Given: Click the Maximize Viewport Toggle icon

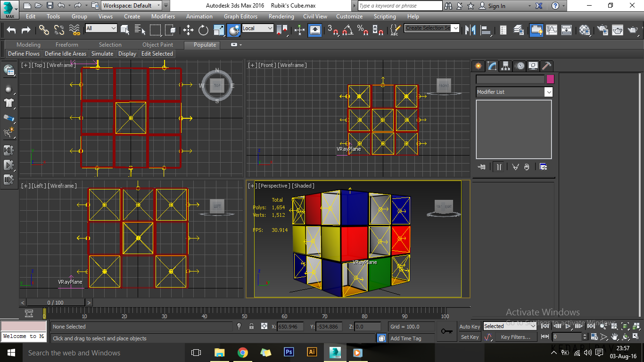Looking at the screenshot, I should click(636, 337).
